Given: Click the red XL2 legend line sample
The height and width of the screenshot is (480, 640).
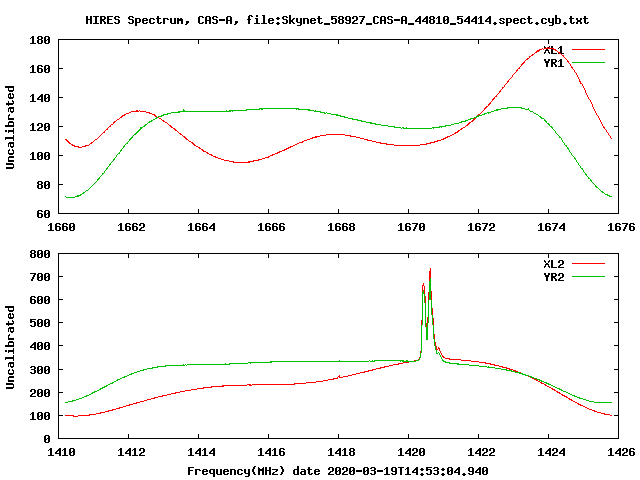Looking at the screenshot, I should [x=589, y=264].
